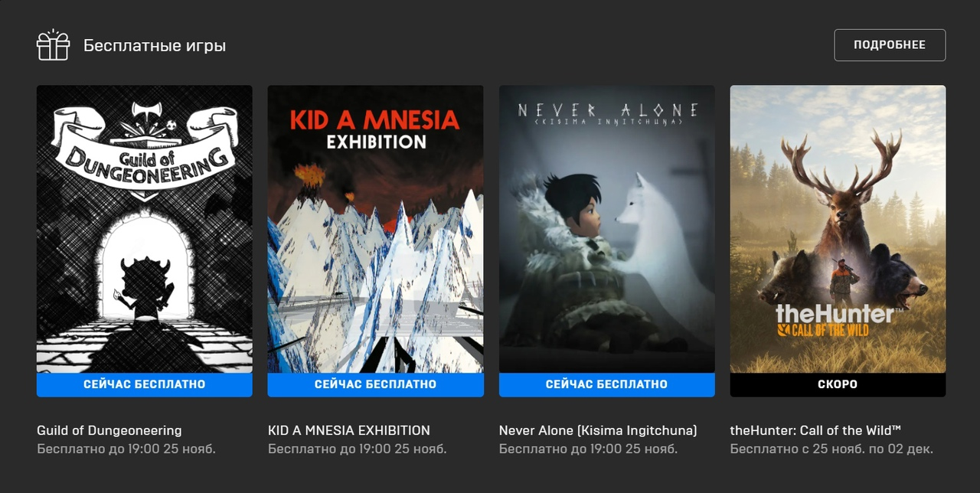
Task: Open Guild of Dungeoneering cover art
Action: (145, 229)
